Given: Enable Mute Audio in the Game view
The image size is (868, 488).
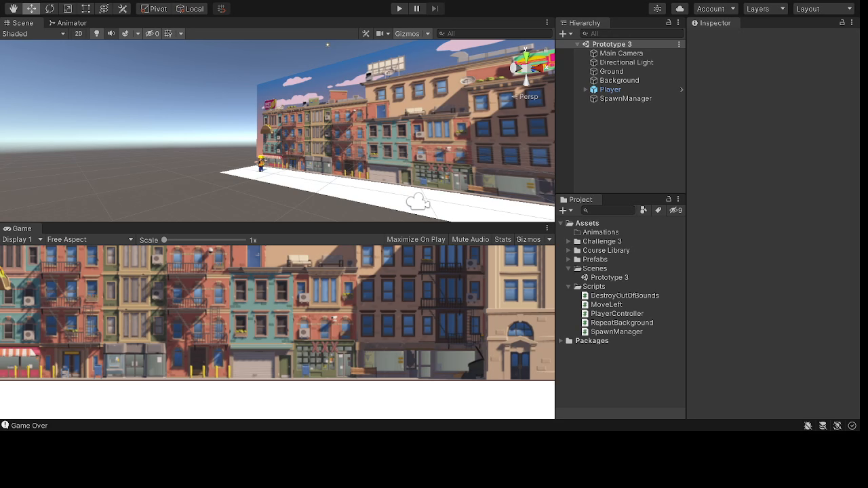Looking at the screenshot, I should [470, 239].
